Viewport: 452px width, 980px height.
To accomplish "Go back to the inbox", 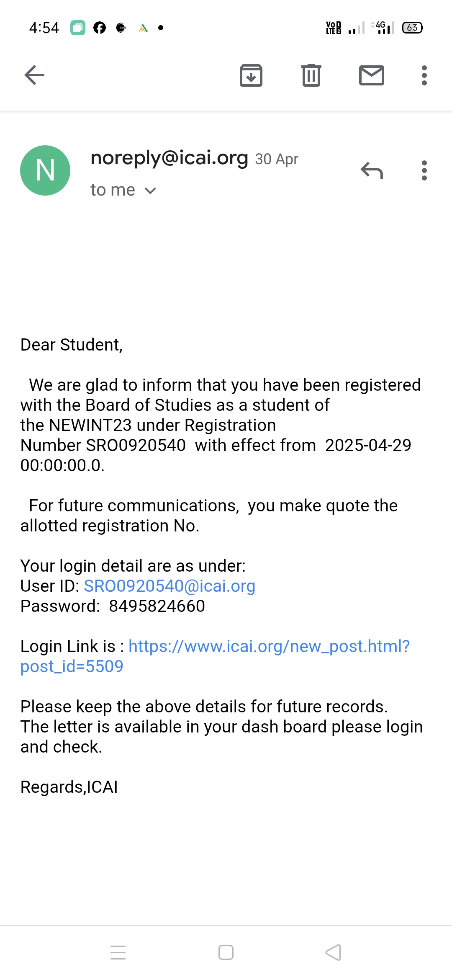I will (x=34, y=75).
